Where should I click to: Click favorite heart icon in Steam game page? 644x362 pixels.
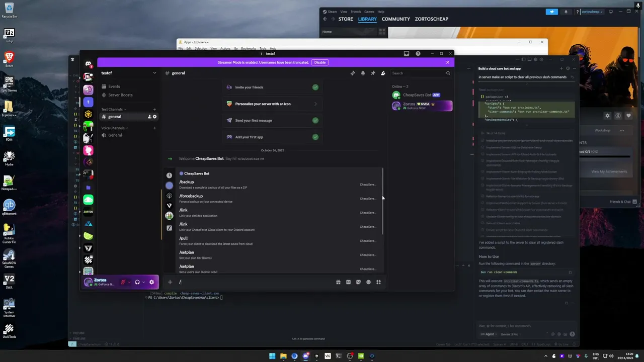(628, 116)
